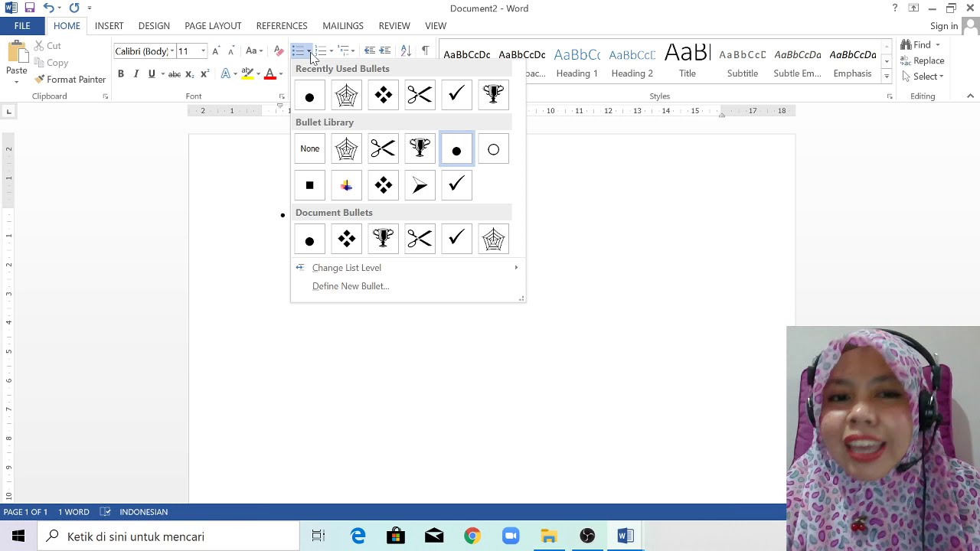Select the spider web bullet under Document Bullets
980x551 pixels.
tap(493, 239)
